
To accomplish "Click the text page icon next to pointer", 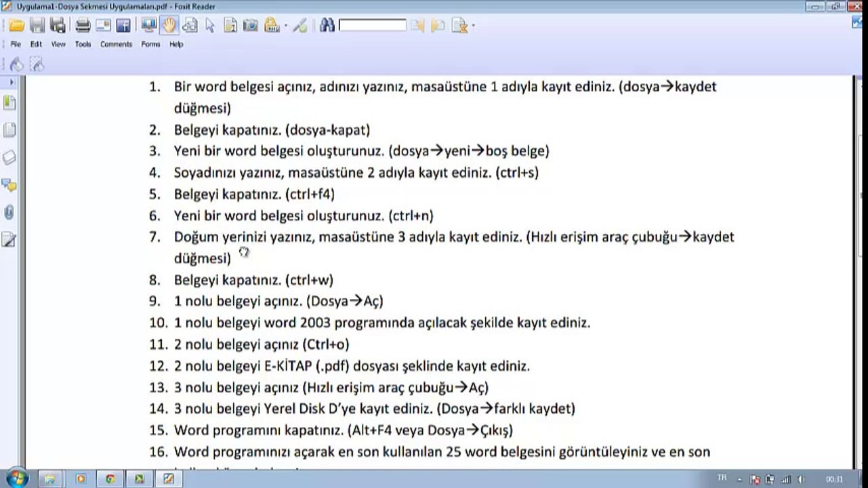I will pos(230,26).
